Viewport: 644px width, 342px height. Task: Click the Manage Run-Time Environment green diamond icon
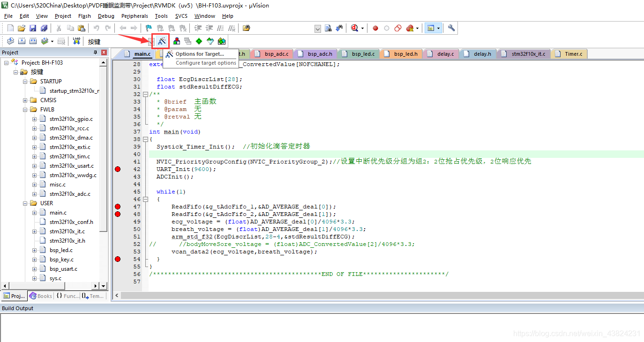pyautogui.click(x=199, y=41)
